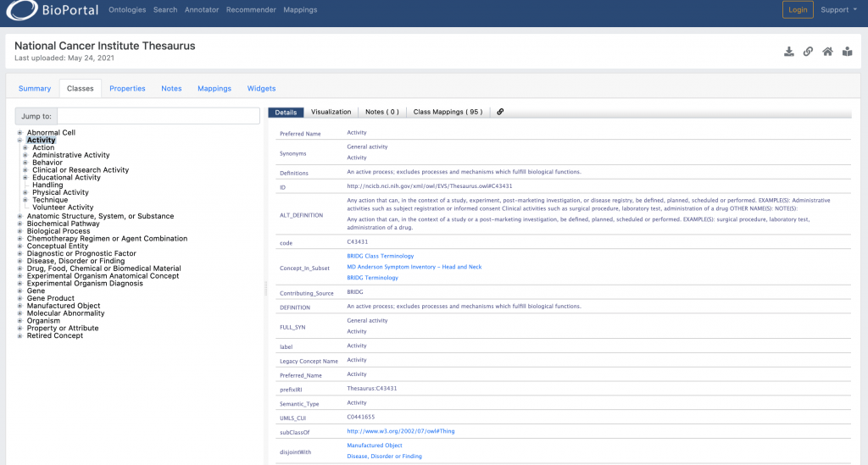868x465 pixels.
Task: Open MD Anderson Symptom Inventory link
Action: (414, 267)
